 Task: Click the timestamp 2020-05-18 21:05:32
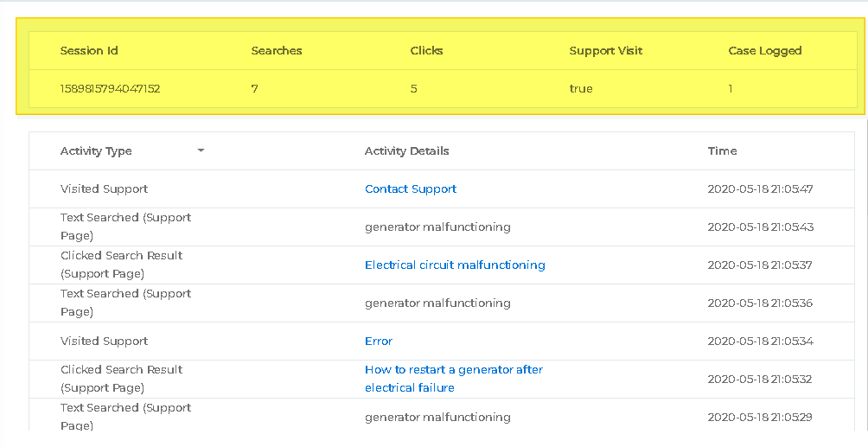760,379
